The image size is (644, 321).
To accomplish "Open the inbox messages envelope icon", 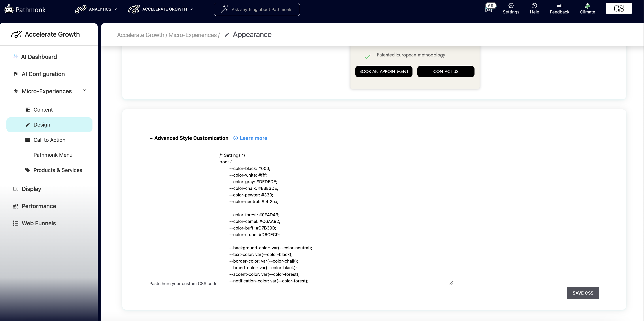I will tap(488, 9).
